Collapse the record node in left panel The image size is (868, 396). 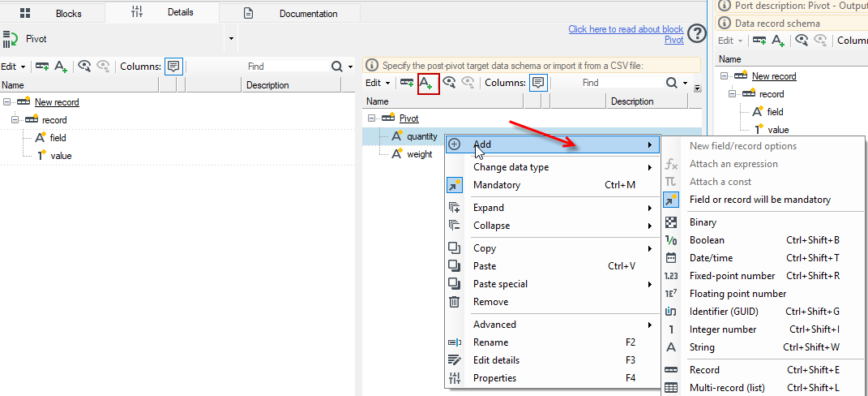(15, 120)
